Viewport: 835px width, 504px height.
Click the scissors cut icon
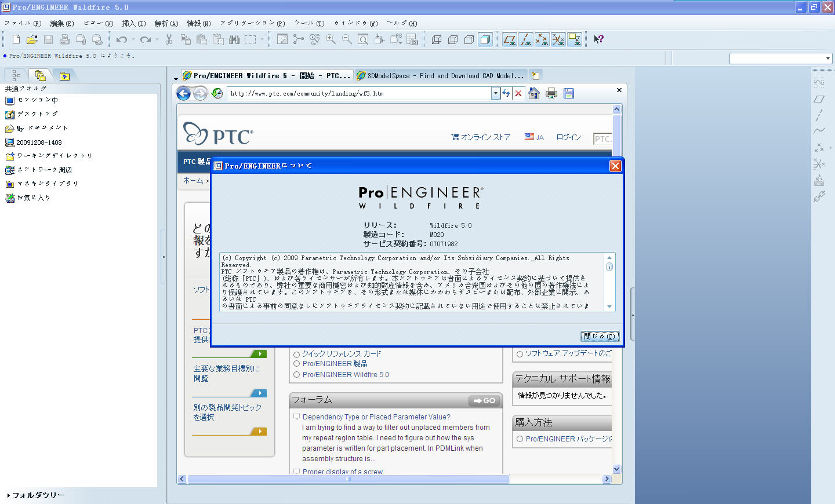(169, 39)
